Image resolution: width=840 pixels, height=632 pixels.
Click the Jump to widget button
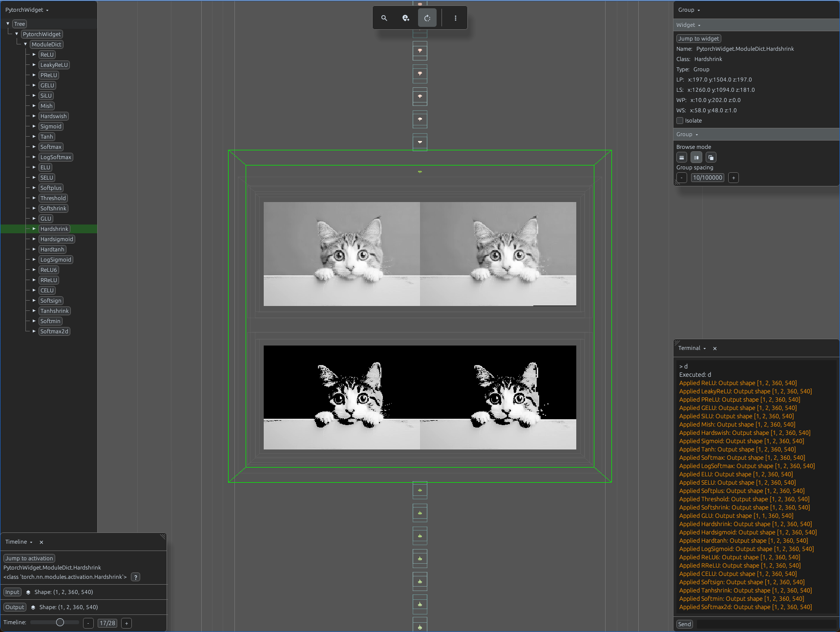pos(699,39)
